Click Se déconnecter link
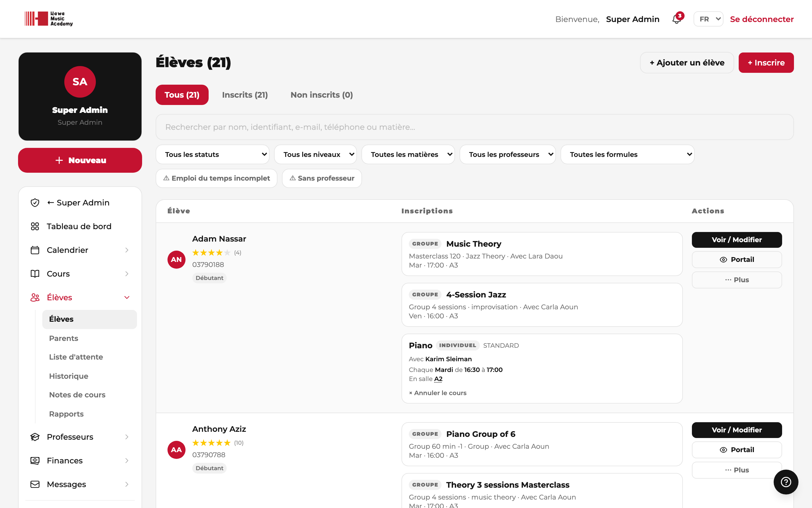The image size is (812, 508). coord(762,19)
